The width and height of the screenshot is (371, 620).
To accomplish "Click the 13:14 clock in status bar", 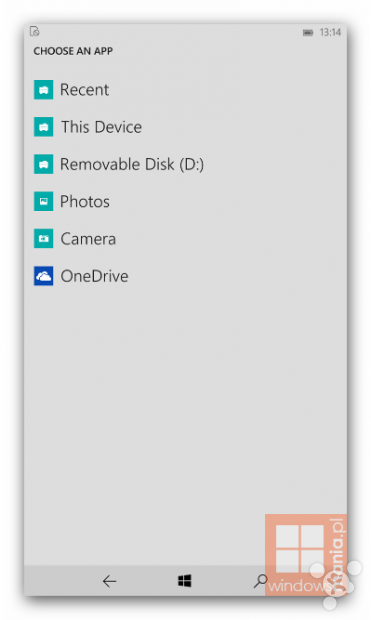I will [x=330, y=32].
